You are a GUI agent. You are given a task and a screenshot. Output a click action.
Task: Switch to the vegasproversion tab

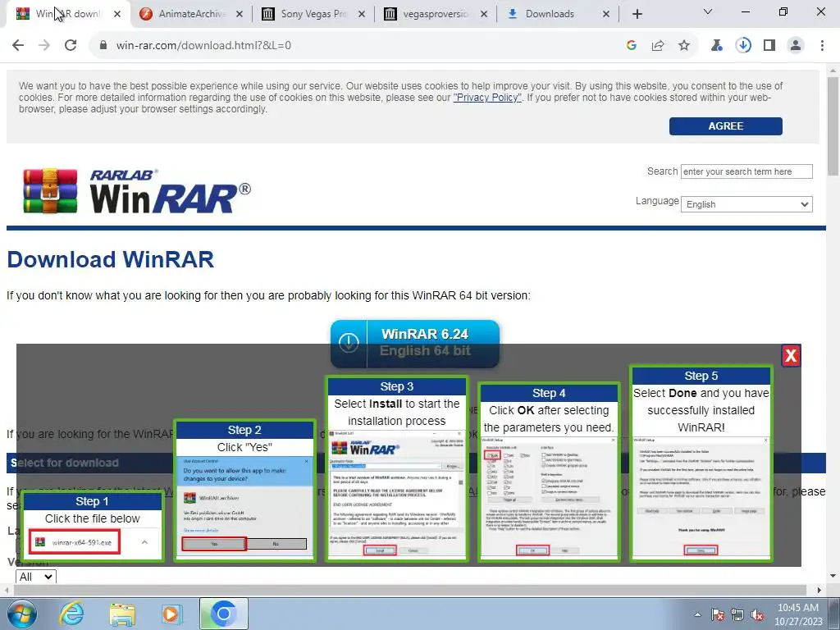[x=435, y=14]
